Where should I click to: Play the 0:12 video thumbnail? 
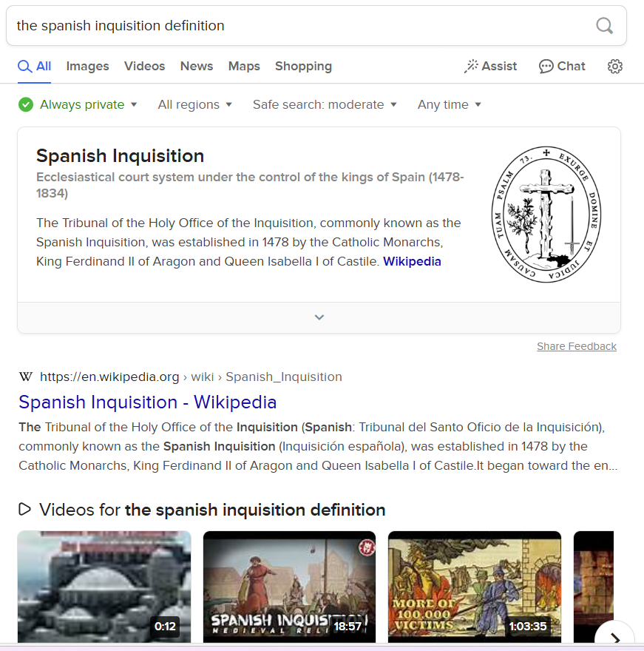point(104,587)
